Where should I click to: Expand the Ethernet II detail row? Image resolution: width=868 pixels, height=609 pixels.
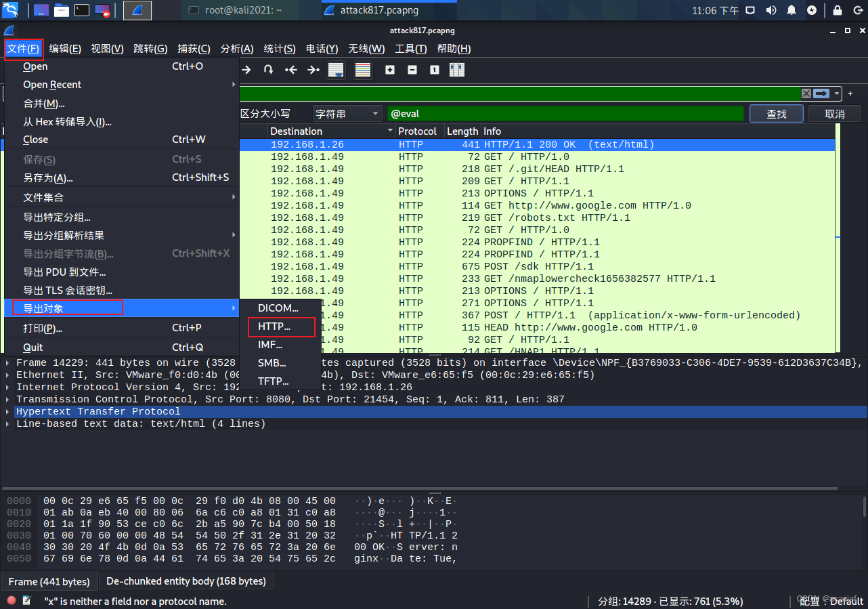7,375
